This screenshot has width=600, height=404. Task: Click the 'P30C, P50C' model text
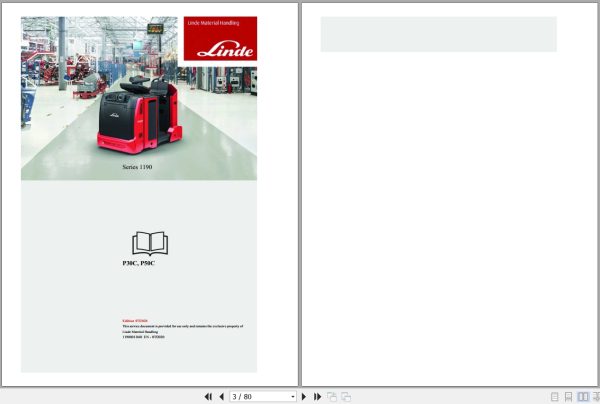coord(139,263)
